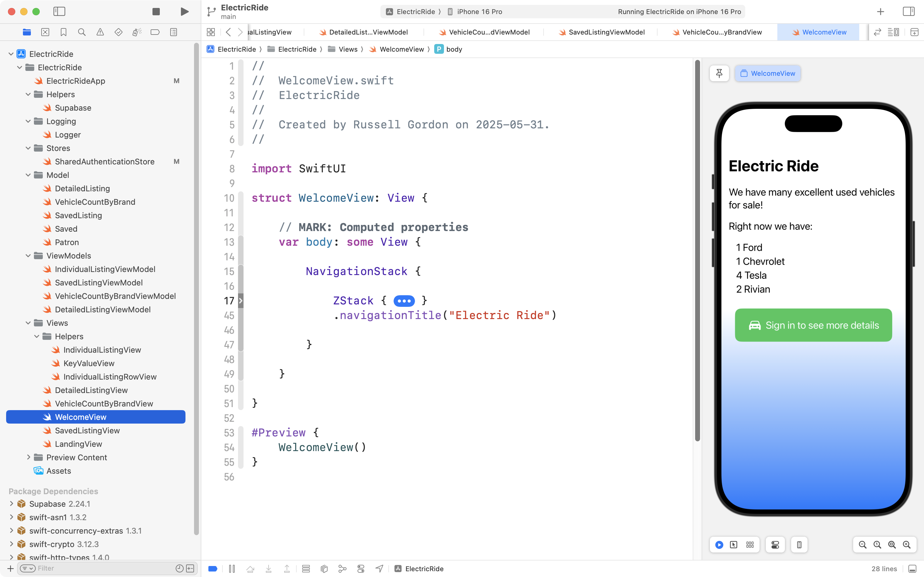This screenshot has height=577, width=924.
Task: Click the Live preview play button
Action: tap(719, 545)
